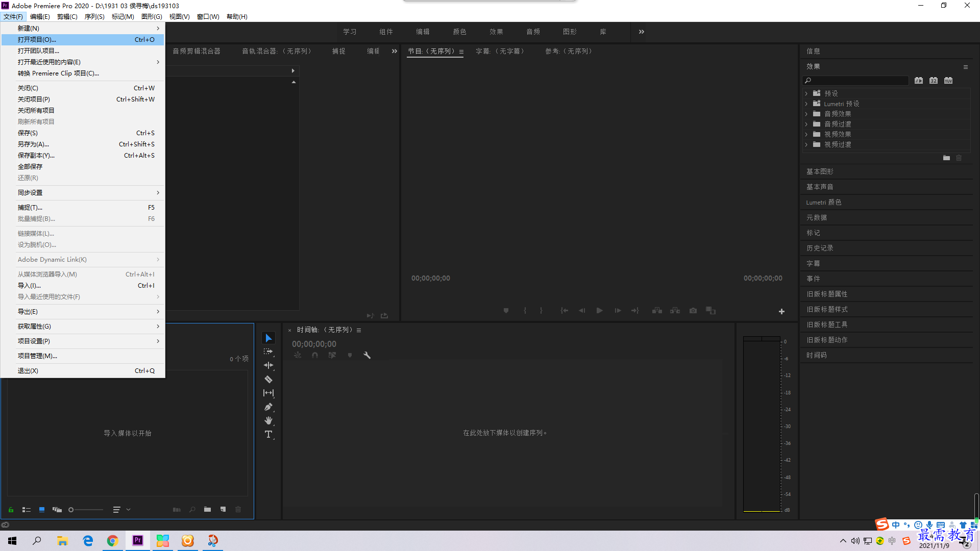Step back one frame in program monitor
Screen dimensions: 980x551
coord(582,310)
